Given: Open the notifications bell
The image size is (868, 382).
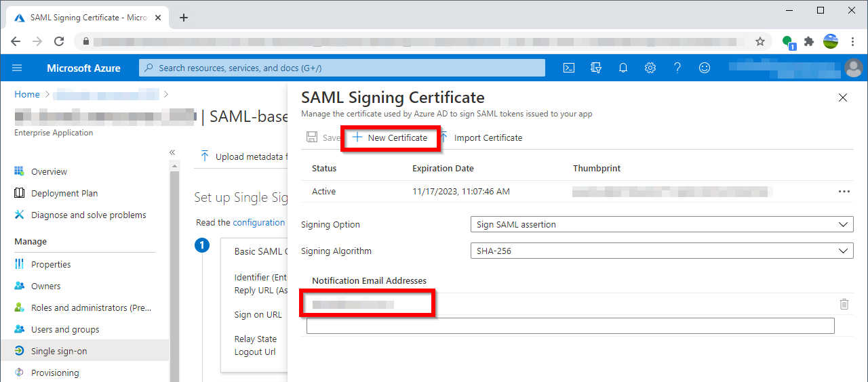Looking at the screenshot, I should [x=623, y=68].
